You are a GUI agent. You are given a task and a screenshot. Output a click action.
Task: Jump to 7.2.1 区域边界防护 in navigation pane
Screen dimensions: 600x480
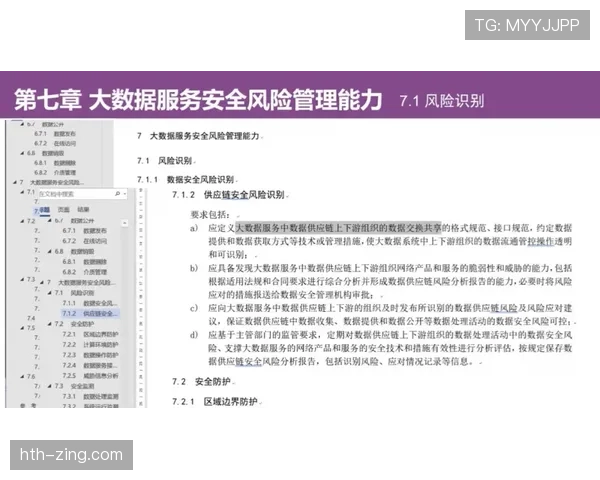point(90,334)
